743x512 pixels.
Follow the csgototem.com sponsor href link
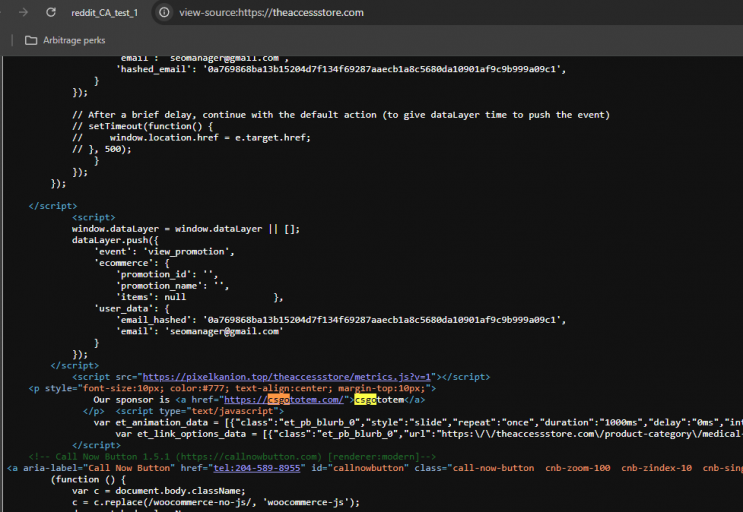coord(284,400)
